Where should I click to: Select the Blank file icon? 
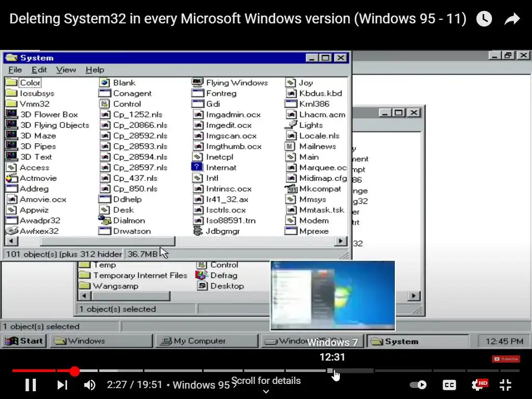coord(105,83)
